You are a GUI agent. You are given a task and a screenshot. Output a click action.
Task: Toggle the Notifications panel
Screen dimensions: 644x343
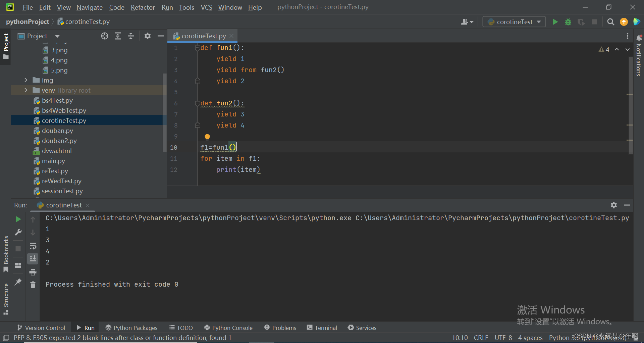point(639,55)
